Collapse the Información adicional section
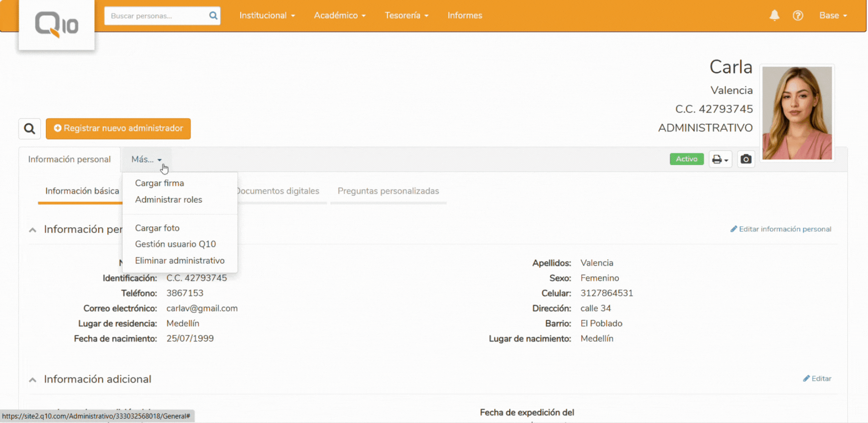Viewport: 868px width, 423px height. [33, 380]
